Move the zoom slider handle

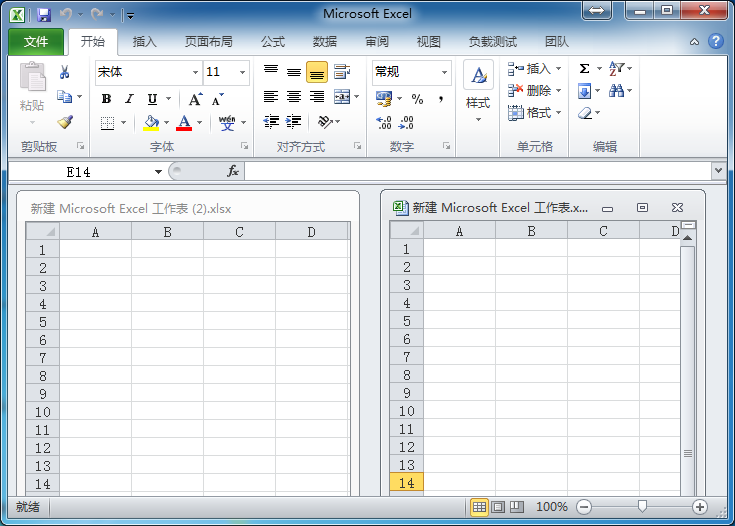(642, 506)
